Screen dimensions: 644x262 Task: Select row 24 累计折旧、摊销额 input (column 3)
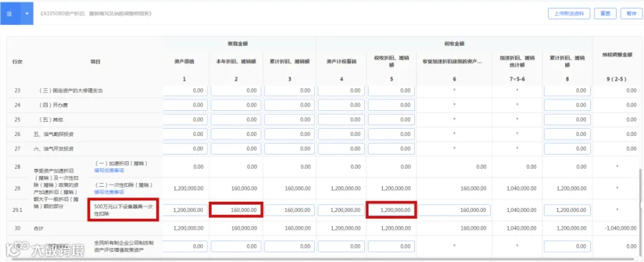289,105
